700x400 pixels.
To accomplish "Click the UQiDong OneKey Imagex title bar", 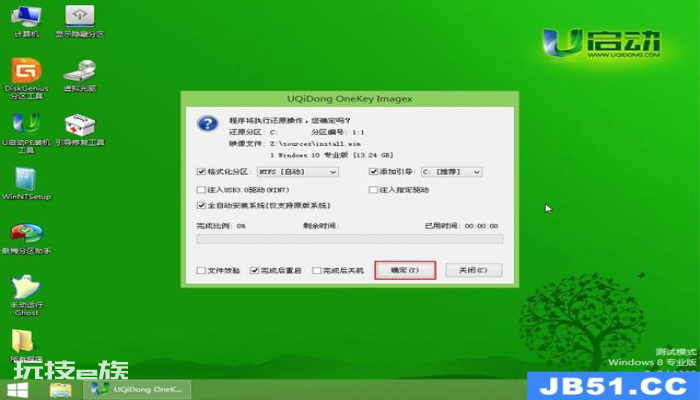I will point(350,99).
